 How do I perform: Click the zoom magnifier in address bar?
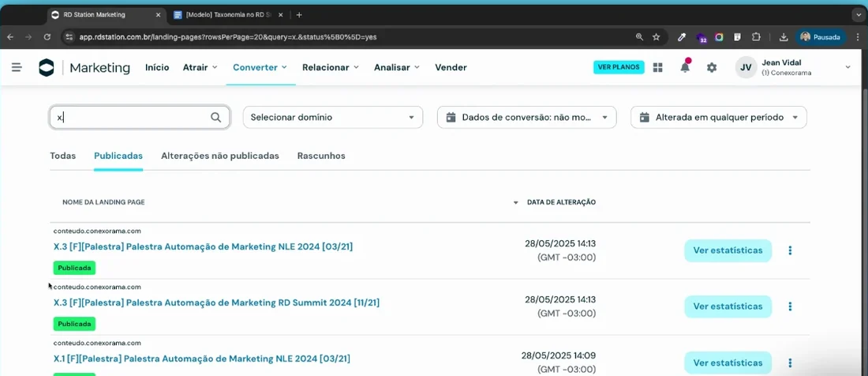639,37
